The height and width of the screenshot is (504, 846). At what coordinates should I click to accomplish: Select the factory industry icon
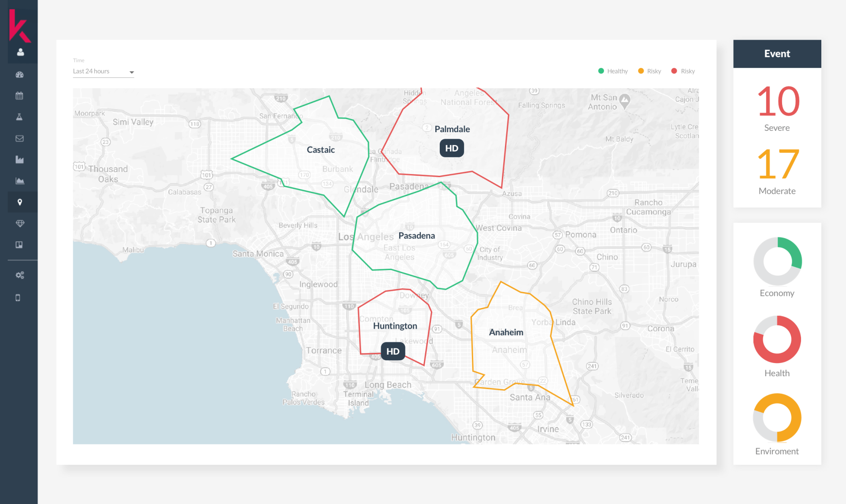click(19, 159)
